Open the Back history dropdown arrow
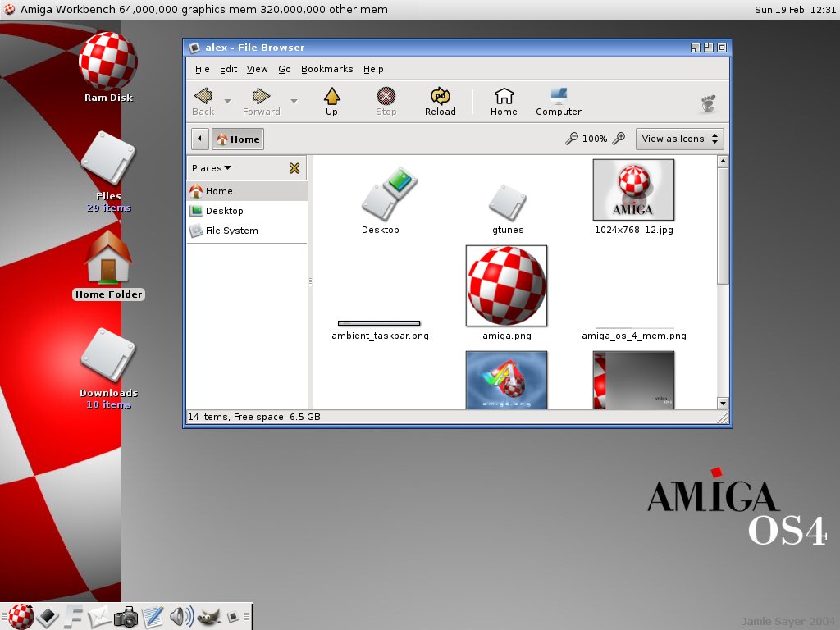Screen dimensions: 840x630 pyautogui.click(x=228, y=101)
